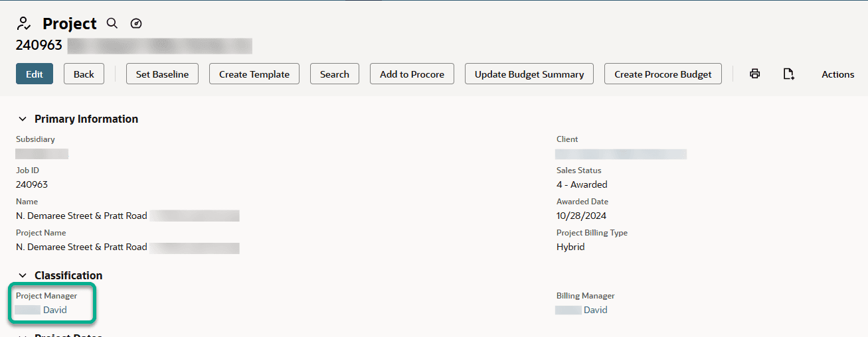The height and width of the screenshot is (337, 868).
Task: Click the Sales Status label
Action: coord(578,170)
